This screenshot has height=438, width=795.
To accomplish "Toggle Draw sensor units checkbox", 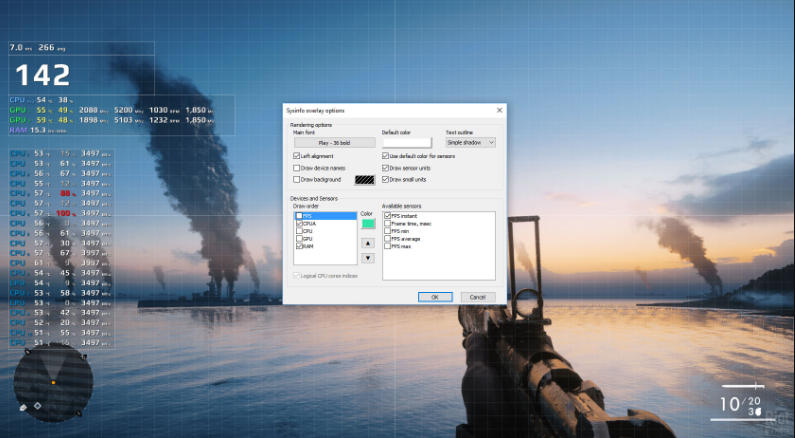I will coord(385,168).
